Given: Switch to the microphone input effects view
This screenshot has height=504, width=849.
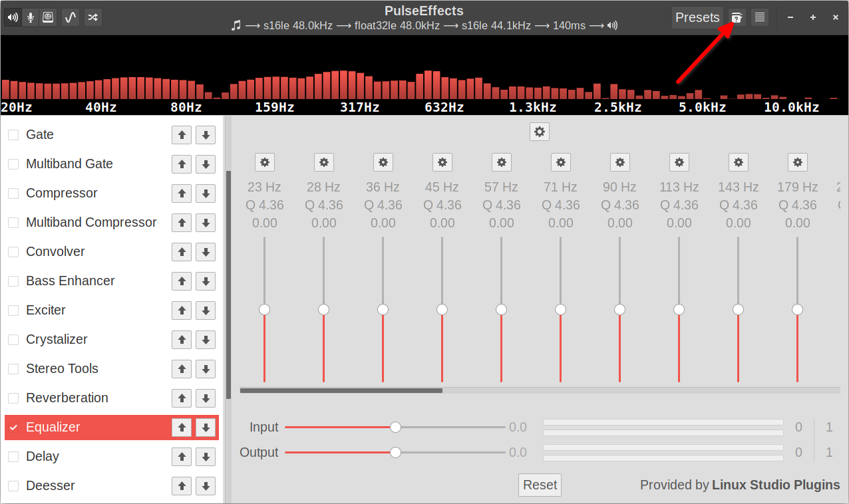Looking at the screenshot, I should tap(31, 17).
